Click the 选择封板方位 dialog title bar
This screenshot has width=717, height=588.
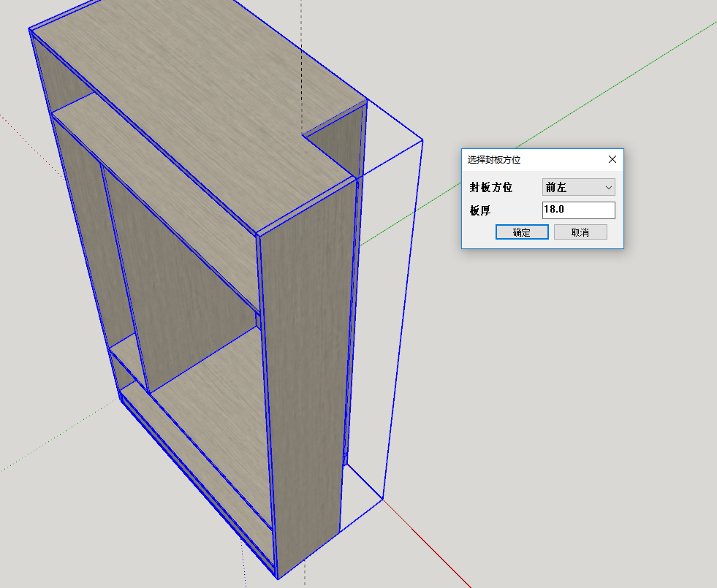coord(534,159)
